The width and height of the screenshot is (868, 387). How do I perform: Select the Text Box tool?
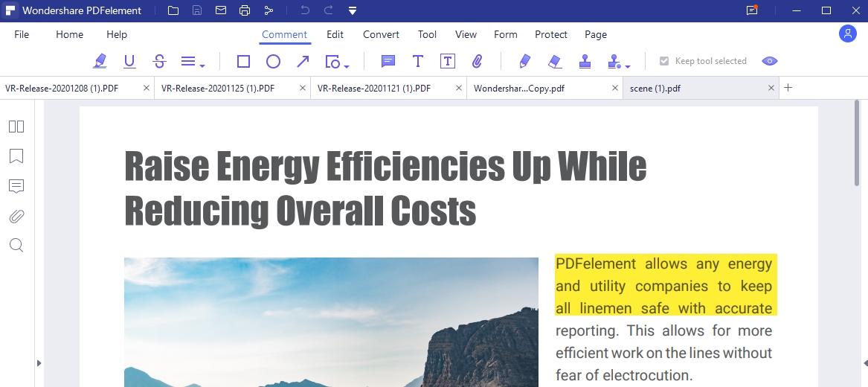pos(447,61)
